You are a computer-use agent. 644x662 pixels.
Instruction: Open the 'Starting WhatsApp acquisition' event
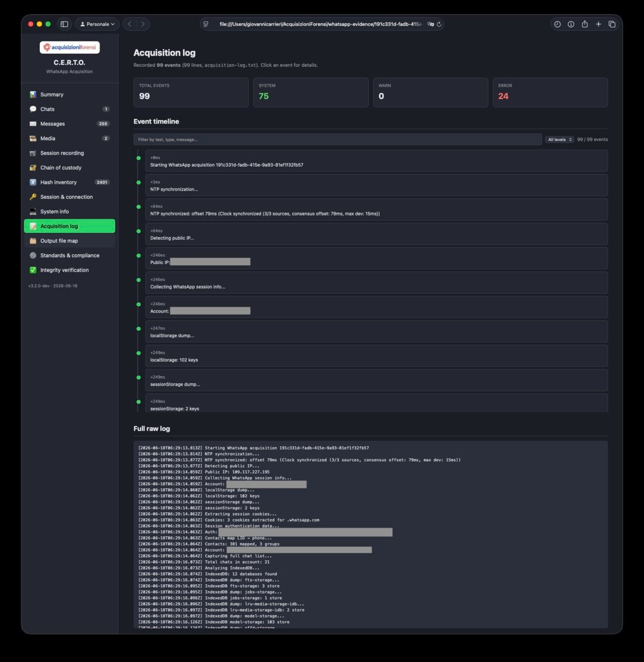coord(376,161)
